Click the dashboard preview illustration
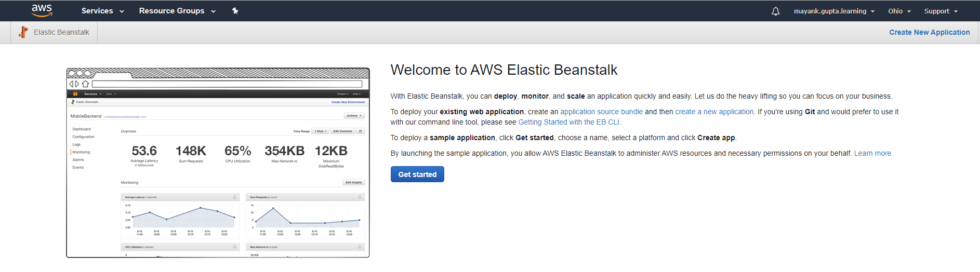The image size is (980, 272). coord(218,162)
